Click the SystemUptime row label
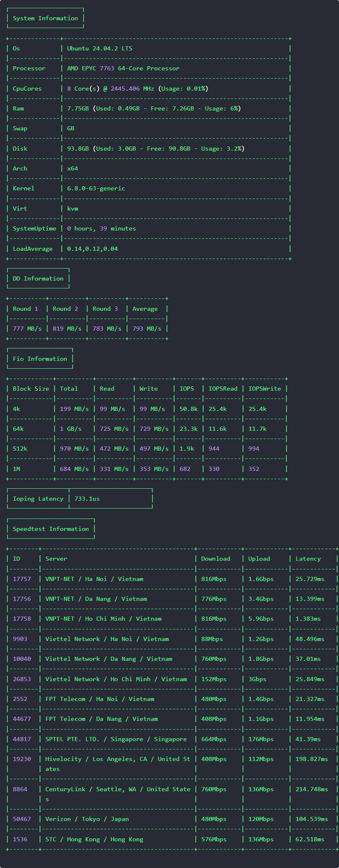Viewport: 339px width, 868px height. click(34, 228)
